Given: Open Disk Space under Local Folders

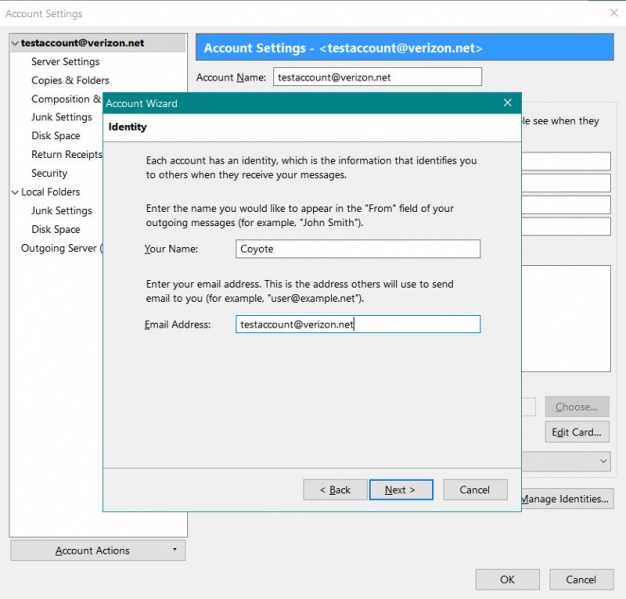Looking at the screenshot, I should (x=56, y=229).
